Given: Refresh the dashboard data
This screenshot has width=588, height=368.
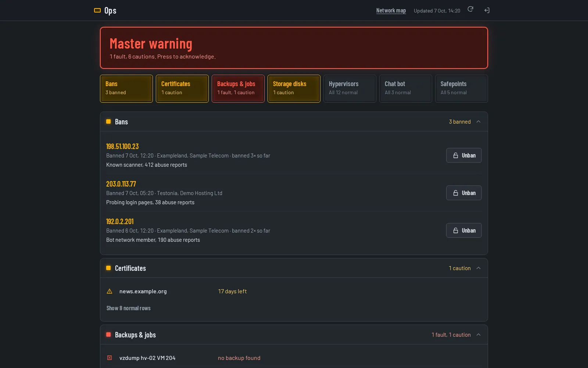Looking at the screenshot, I should [470, 9].
